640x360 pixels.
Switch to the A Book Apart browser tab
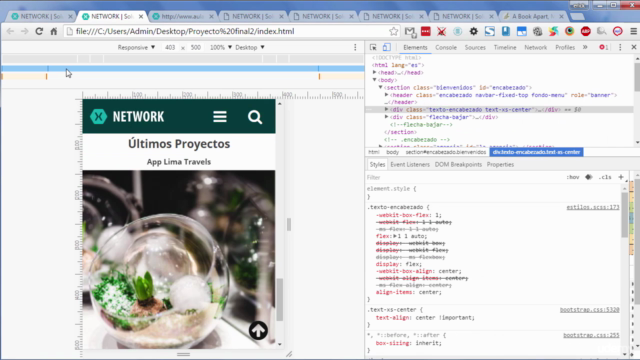[x=532, y=16]
